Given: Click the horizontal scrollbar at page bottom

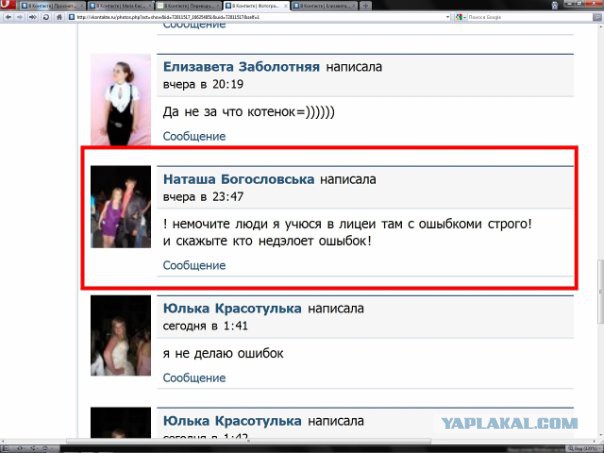Looking at the screenshot, I should pos(248,441).
